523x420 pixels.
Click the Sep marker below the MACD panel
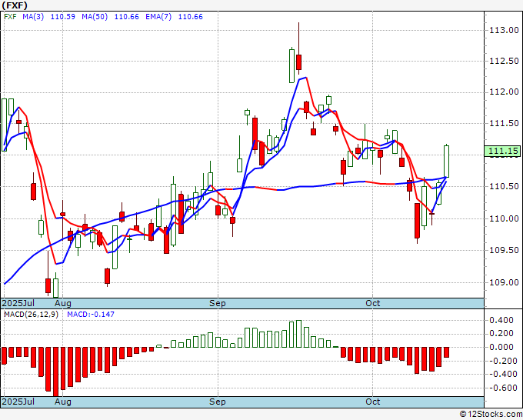point(218,402)
